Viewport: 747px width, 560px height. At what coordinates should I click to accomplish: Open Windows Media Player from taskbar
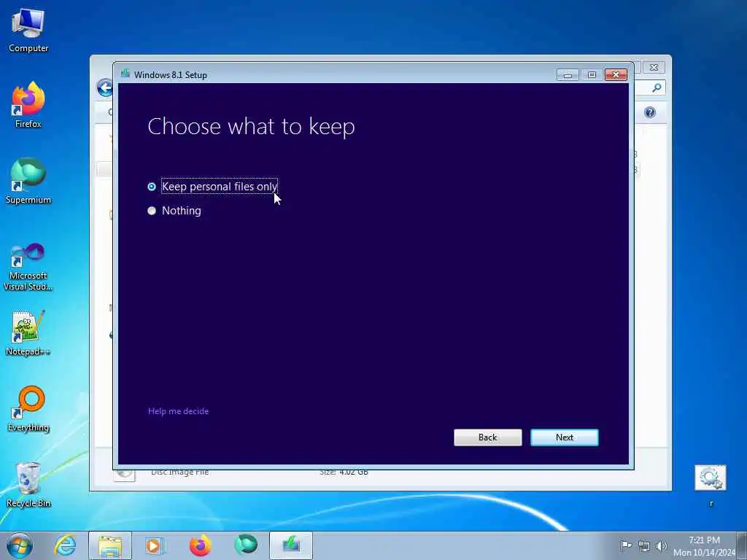point(154,545)
